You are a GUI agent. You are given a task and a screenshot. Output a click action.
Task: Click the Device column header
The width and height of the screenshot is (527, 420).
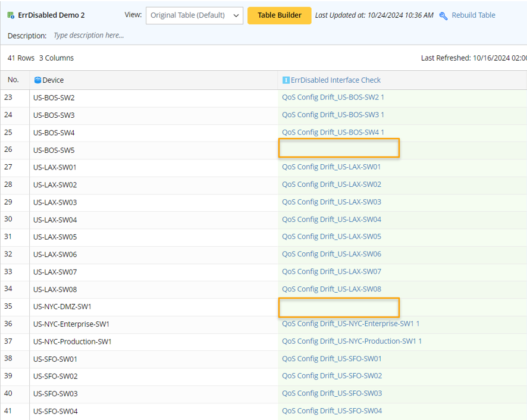53,80
